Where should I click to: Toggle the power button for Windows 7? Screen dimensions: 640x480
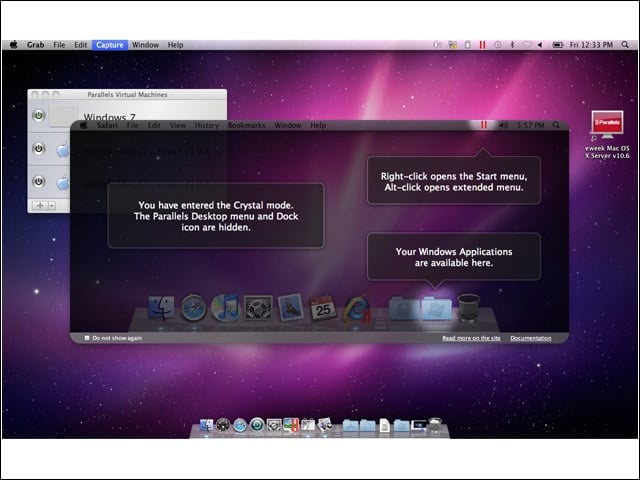pyautogui.click(x=38, y=116)
